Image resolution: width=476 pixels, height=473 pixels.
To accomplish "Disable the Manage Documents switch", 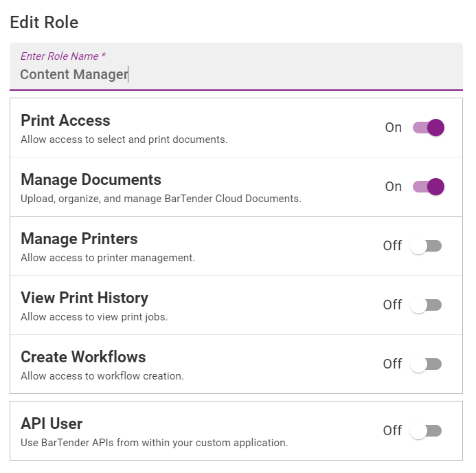I will coord(428,186).
